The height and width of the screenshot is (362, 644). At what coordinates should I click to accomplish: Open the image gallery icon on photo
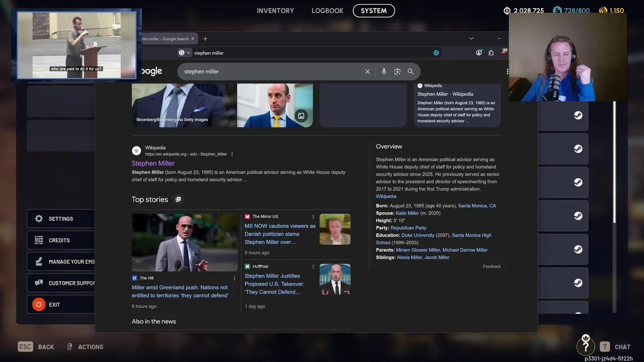tap(301, 116)
